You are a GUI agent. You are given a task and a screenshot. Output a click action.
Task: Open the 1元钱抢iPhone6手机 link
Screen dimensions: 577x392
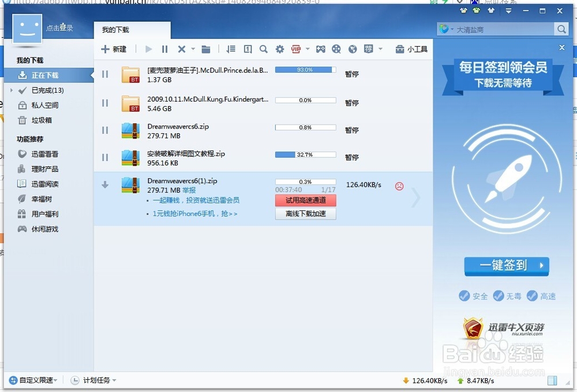pos(195,214)
